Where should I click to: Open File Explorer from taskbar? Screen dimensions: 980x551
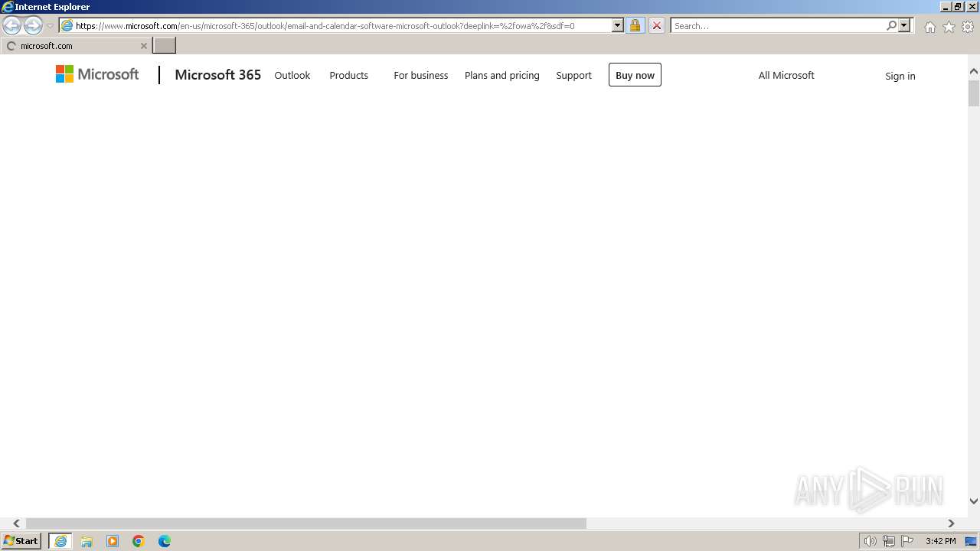87,541
